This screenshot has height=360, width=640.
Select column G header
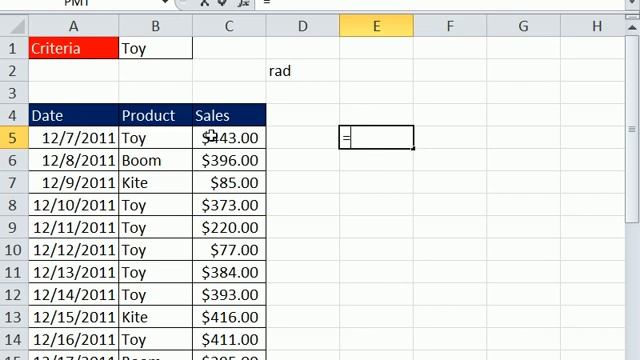523,26
